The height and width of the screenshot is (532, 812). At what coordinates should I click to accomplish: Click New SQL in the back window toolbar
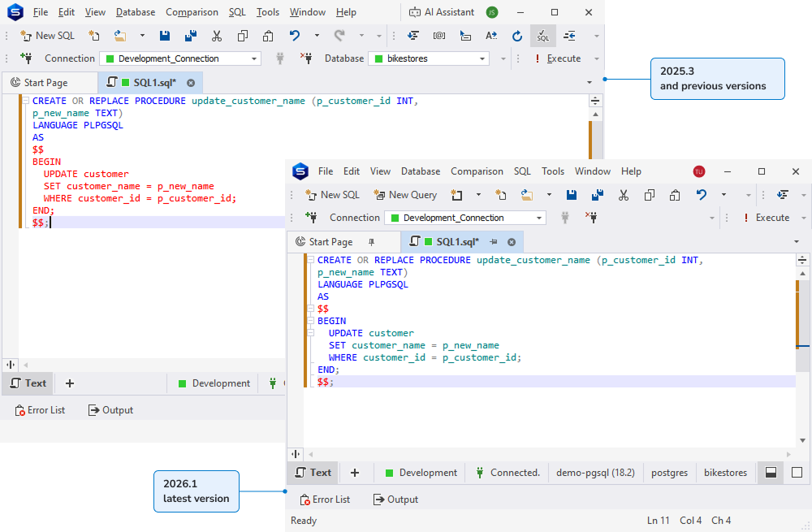pos(48,36)
